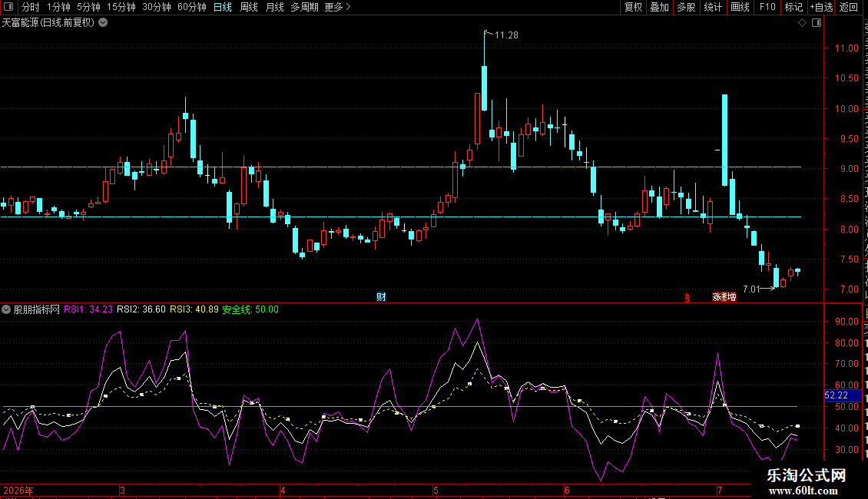Viewport: 868px width, 499px height.
Task: Switch to the 周线 weekly tab
Action: tap(249, 7)
